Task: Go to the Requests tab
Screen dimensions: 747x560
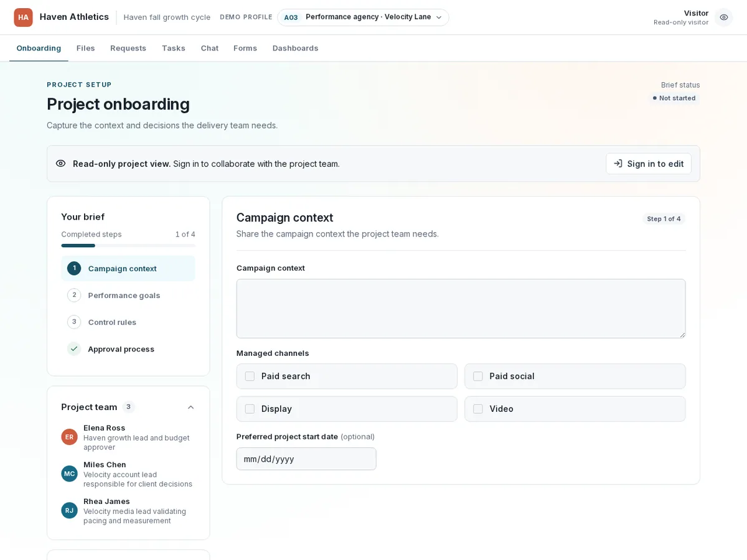Action: pyautogui.click(x=128, y=48)
